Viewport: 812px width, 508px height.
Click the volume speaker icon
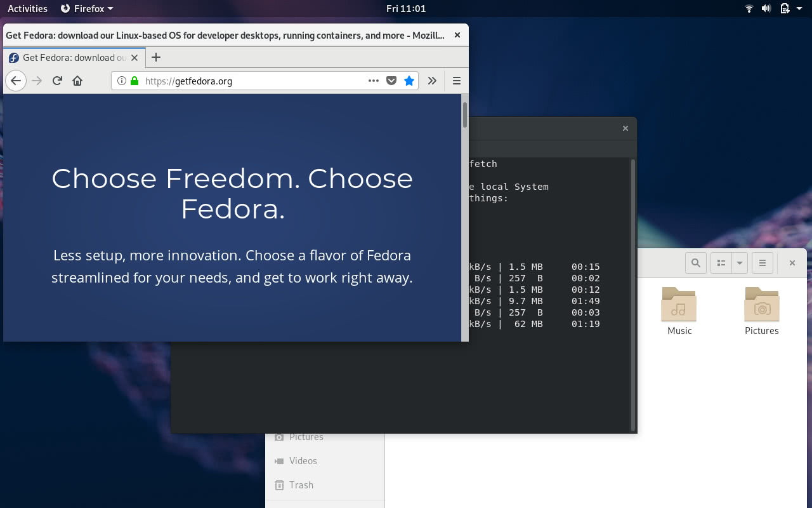[766, 8]
